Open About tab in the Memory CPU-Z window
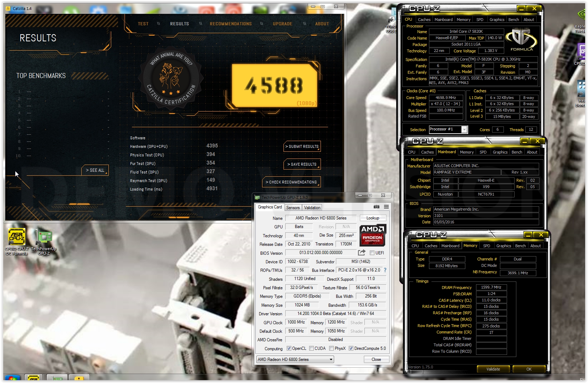The height and width of the screenshot is (383, 588). pos(536,246)
